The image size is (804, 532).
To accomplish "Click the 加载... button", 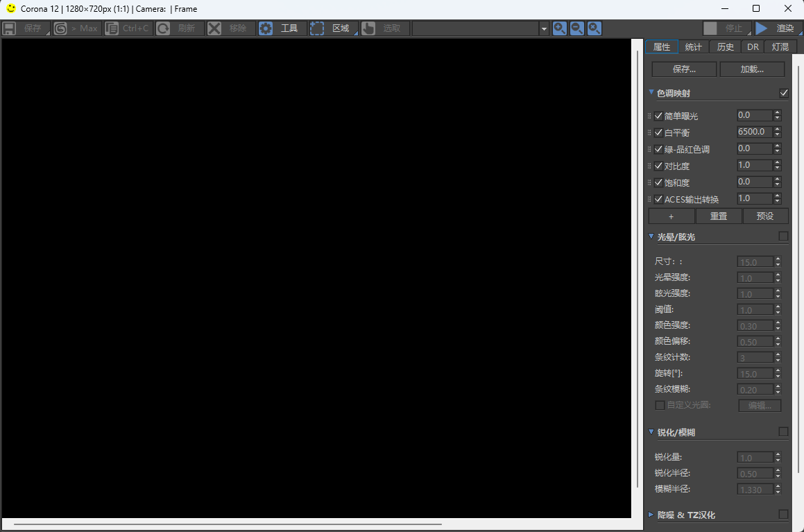I will pos(752,69).
